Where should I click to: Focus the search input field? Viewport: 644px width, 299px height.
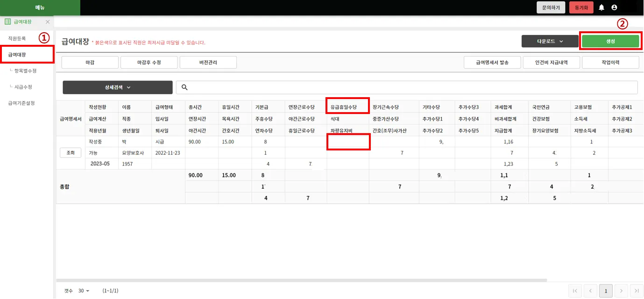pyautogui.click(x=407, y=87)
